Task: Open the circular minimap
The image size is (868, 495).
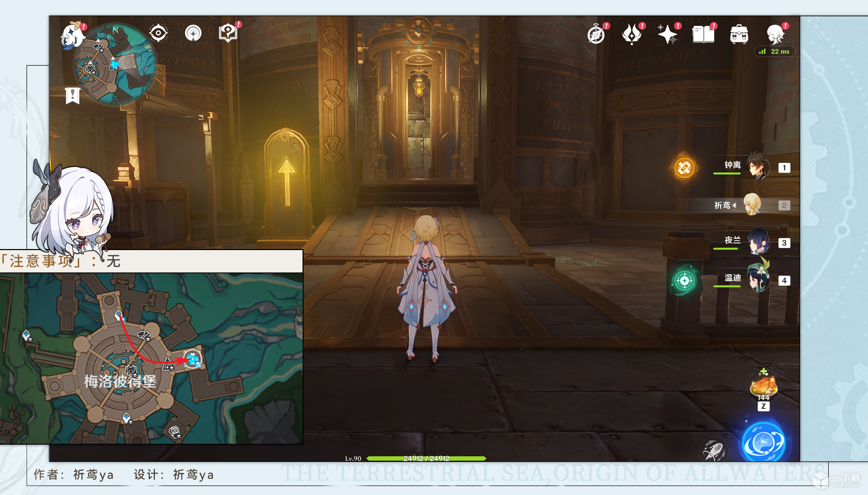Action: click(115, 64)
